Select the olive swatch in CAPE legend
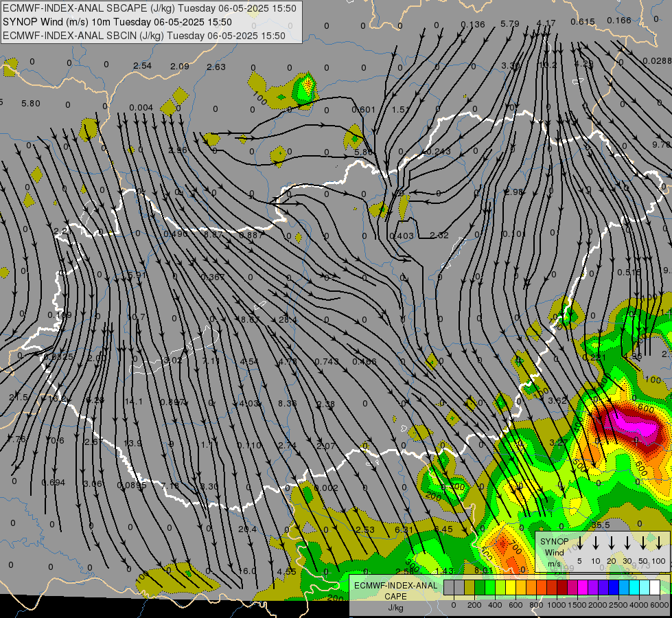Image resolution: width=672 pixels, height=618 pixels. tap(470, 588)
